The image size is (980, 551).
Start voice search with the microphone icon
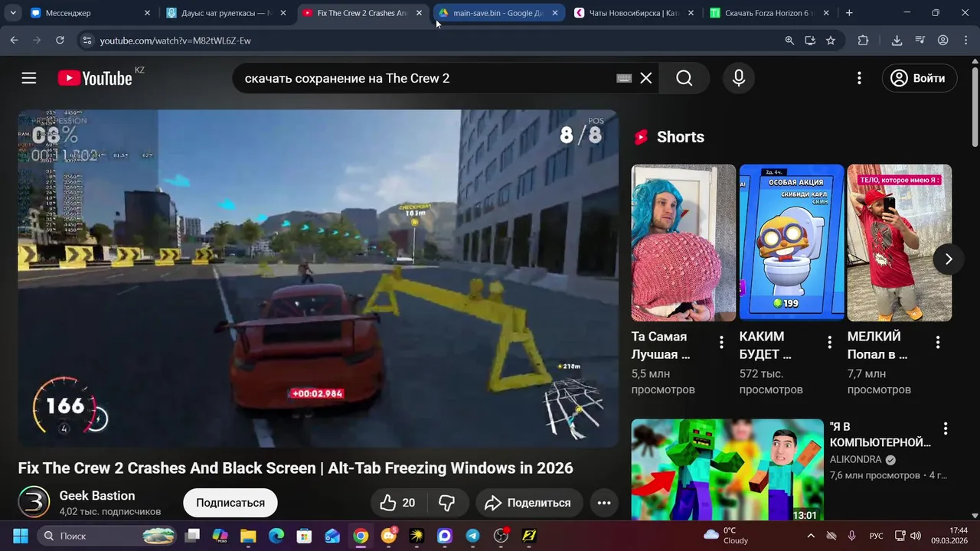coord(739,78)
